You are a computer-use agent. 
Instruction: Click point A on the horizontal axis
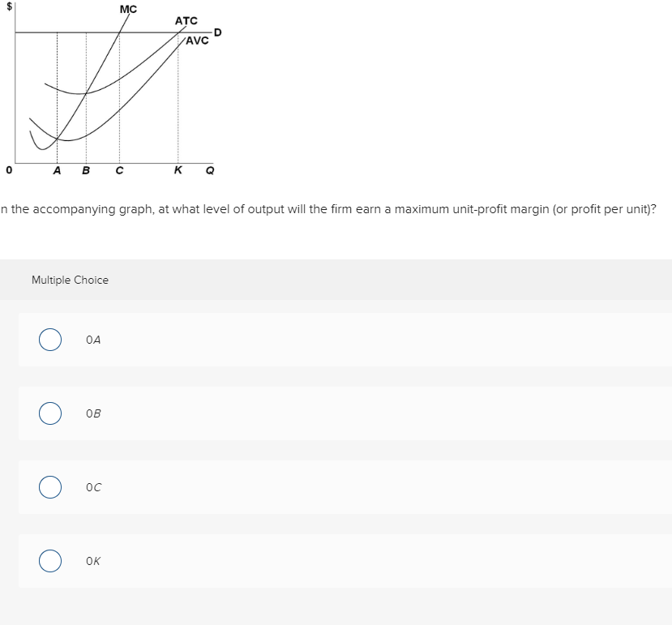[57, 170]
